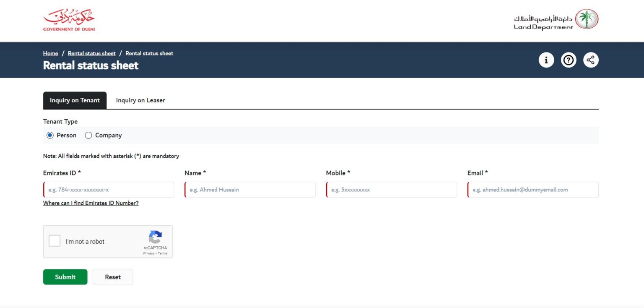Screen dimensions: 644x308
Task: Click the share icon in header
Action: [591, 60]
